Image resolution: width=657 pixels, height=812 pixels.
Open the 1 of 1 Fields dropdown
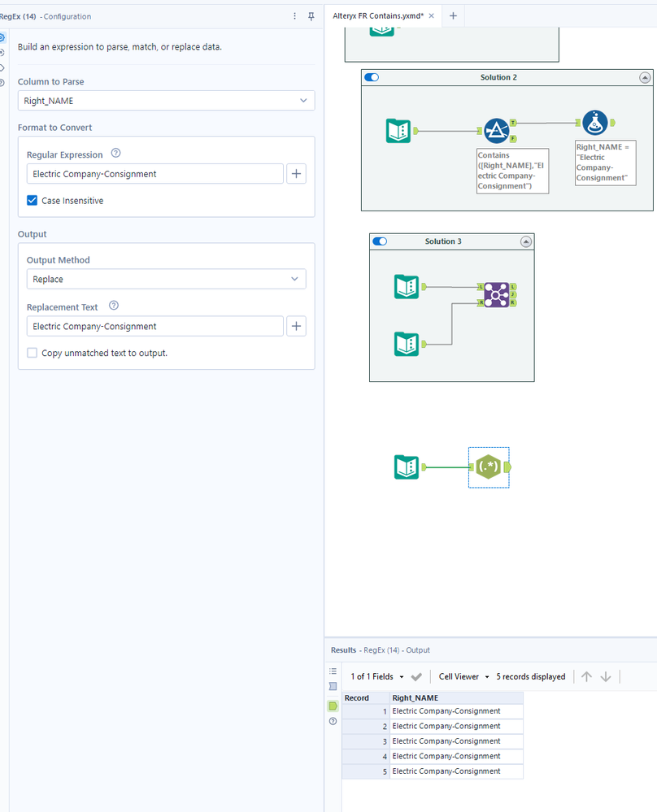coord(377,677)
